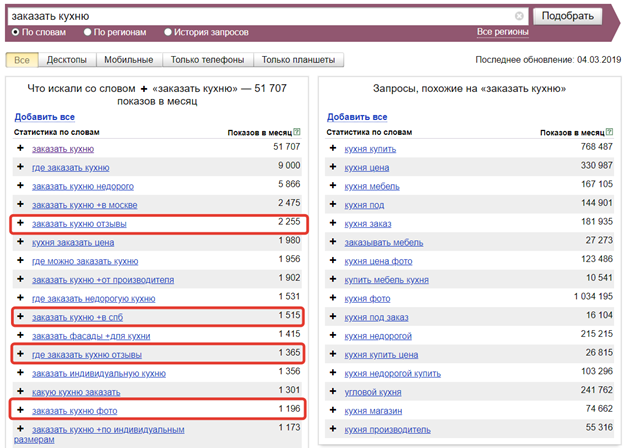Click plus next to 'кухня цена фото'
This screenshot has width=624, height=448.
click(x=333, y=260)
